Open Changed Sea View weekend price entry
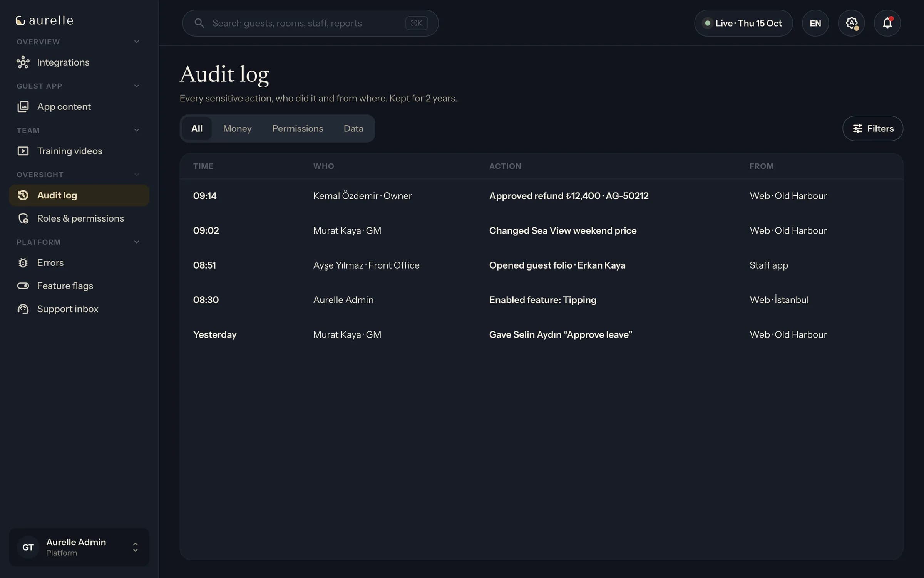This screenshot has width=924, height=578. [541, 230]
